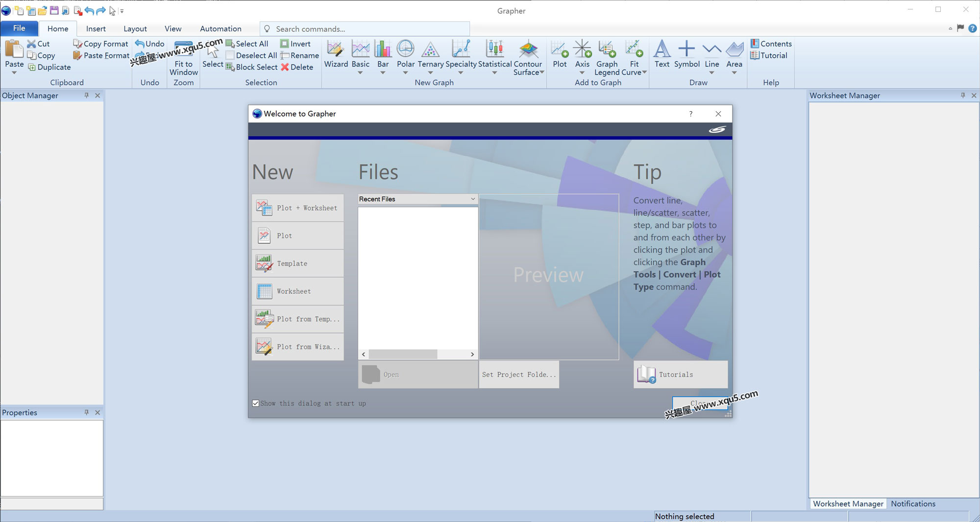Activate Block Select tool

[251, 67]
